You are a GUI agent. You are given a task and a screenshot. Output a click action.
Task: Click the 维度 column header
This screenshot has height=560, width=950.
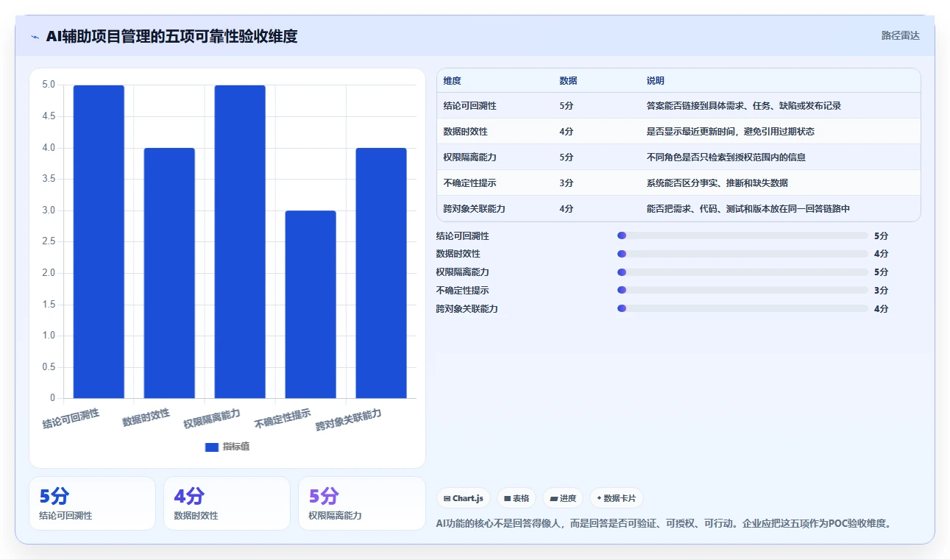click(453, 81)
